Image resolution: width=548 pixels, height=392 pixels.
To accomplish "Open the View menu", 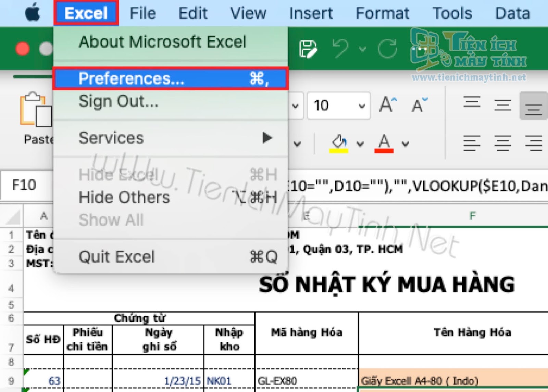I will [248, 13].
